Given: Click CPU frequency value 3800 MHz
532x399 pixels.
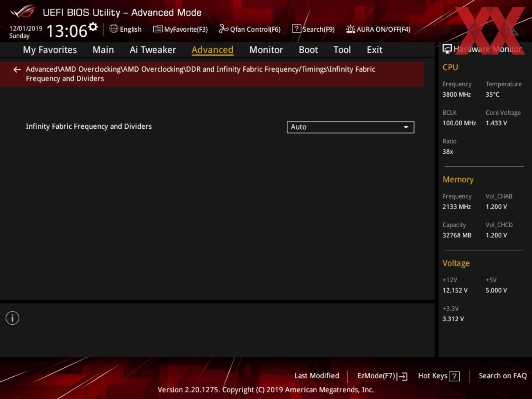Looking at the screenshot, I should tap(457, 94).
